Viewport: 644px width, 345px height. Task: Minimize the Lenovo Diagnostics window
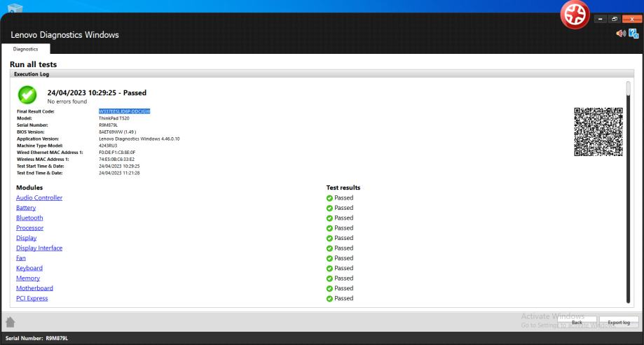[x=600, y=19]
